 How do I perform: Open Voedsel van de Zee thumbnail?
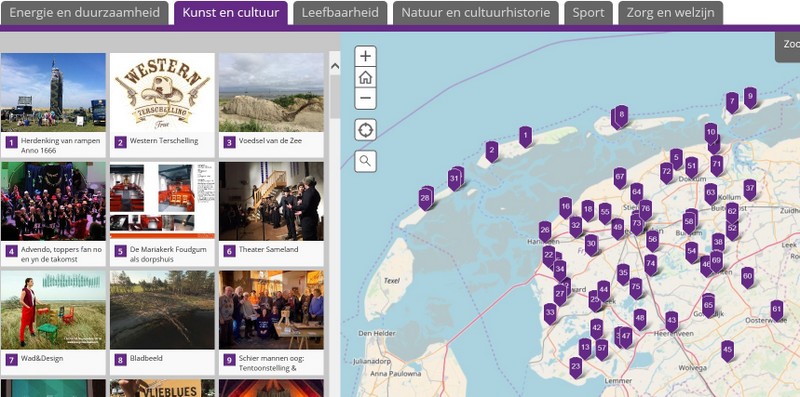[271, 93]
